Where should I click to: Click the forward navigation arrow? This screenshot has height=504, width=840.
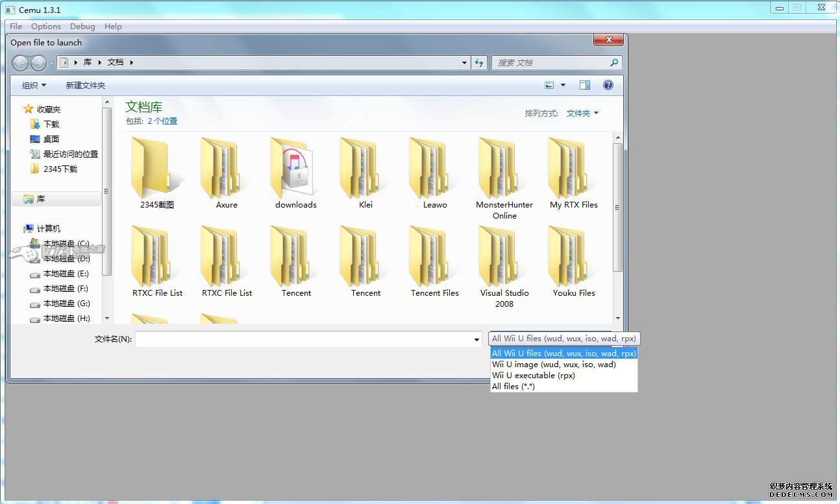pos(39,63)
